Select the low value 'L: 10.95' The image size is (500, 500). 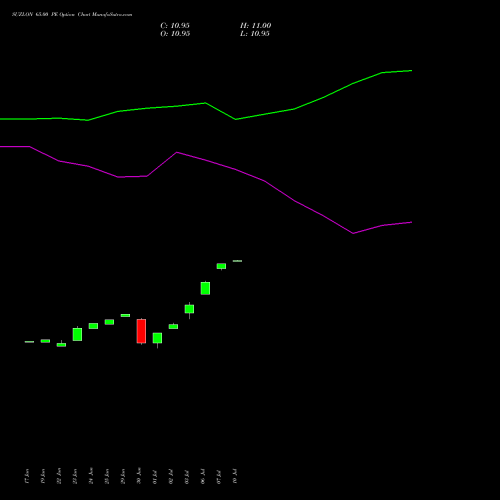click(255, 34)
